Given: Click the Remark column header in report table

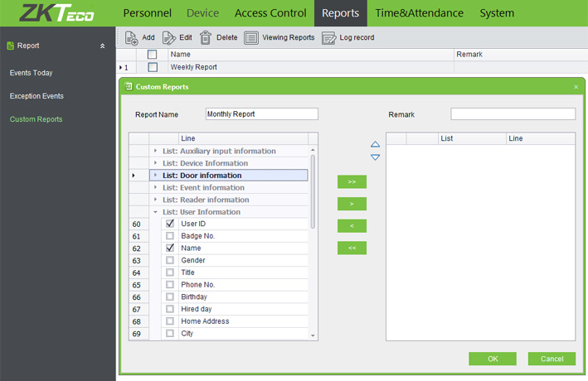Looking at the screenshot, I should (521, 55).
